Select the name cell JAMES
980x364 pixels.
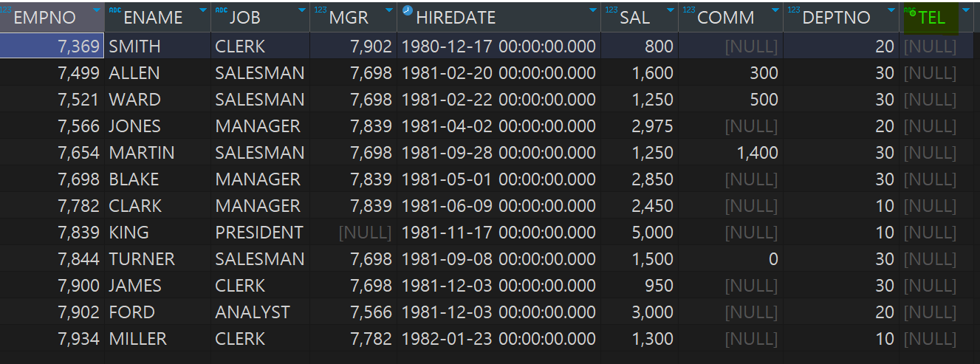click(158, 286)
